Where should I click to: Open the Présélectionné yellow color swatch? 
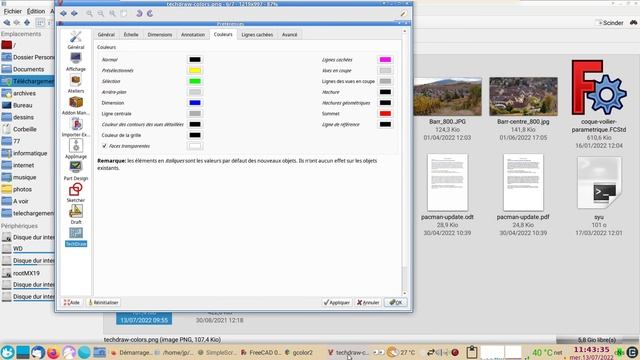(195, 70)
